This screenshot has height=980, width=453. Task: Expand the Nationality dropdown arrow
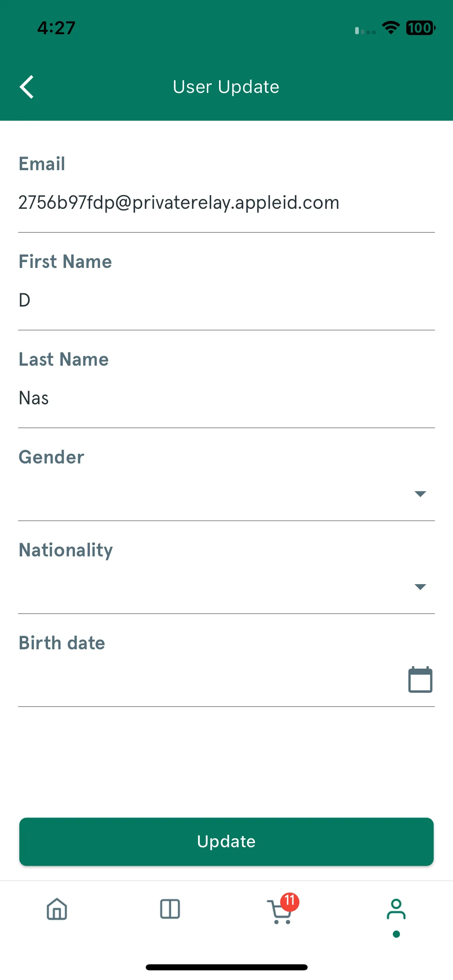click(420, 587)
